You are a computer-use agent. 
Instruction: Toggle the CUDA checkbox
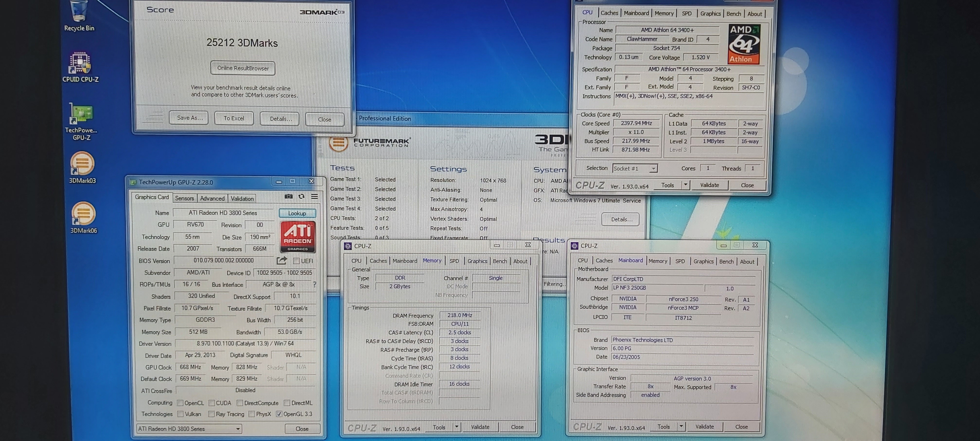click(x=211, y=403)
